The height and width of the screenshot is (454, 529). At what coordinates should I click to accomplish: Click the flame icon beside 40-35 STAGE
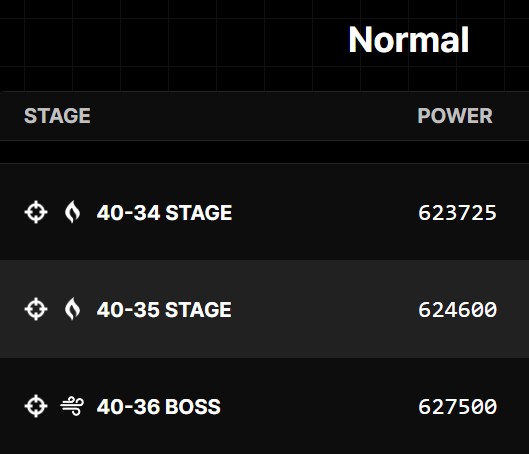pyautogui.click(x=73, y=309)
